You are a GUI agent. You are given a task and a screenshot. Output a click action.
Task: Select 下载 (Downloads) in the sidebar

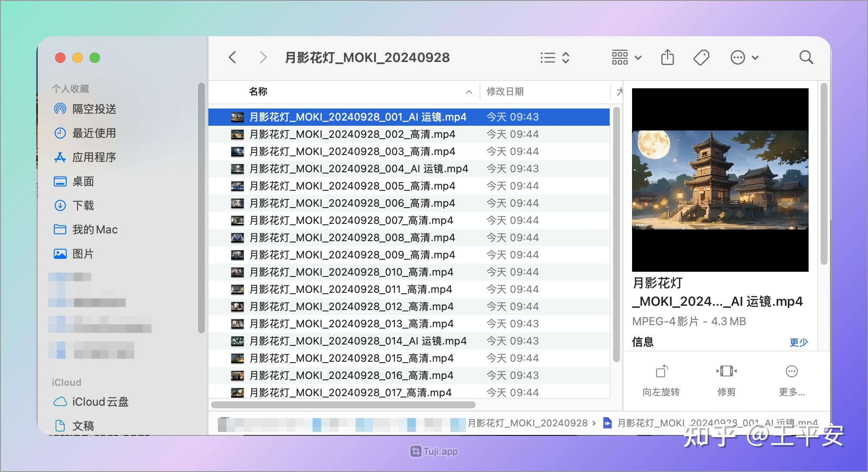click(x=84, y=206)
